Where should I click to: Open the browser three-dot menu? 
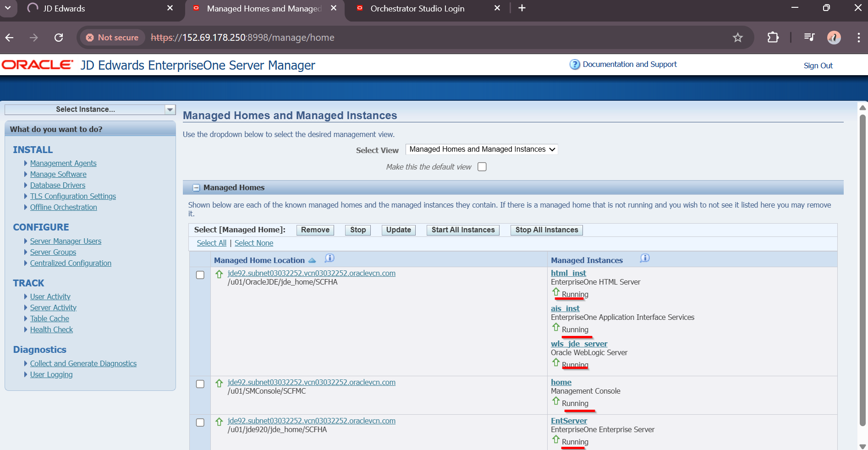click(858, 38)
